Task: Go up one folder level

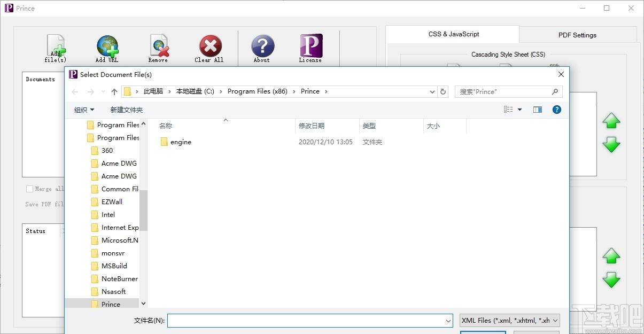Action: [114, 92]
